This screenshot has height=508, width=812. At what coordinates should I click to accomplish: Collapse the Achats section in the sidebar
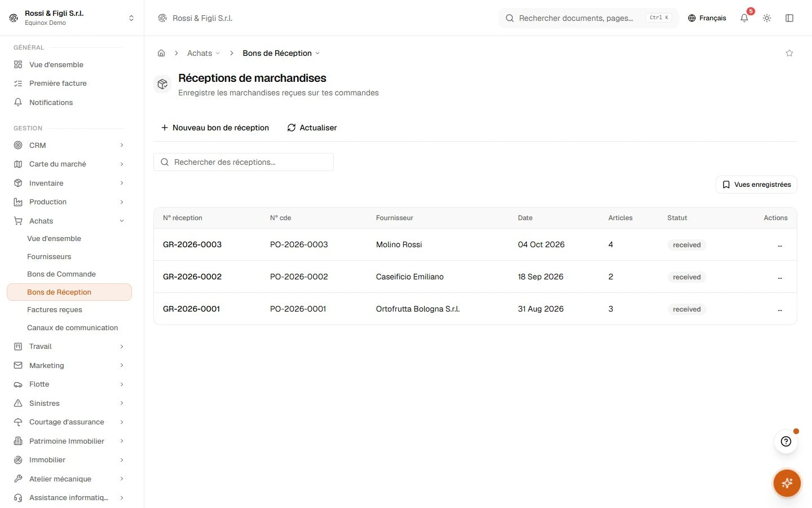[x=69, y=221]
